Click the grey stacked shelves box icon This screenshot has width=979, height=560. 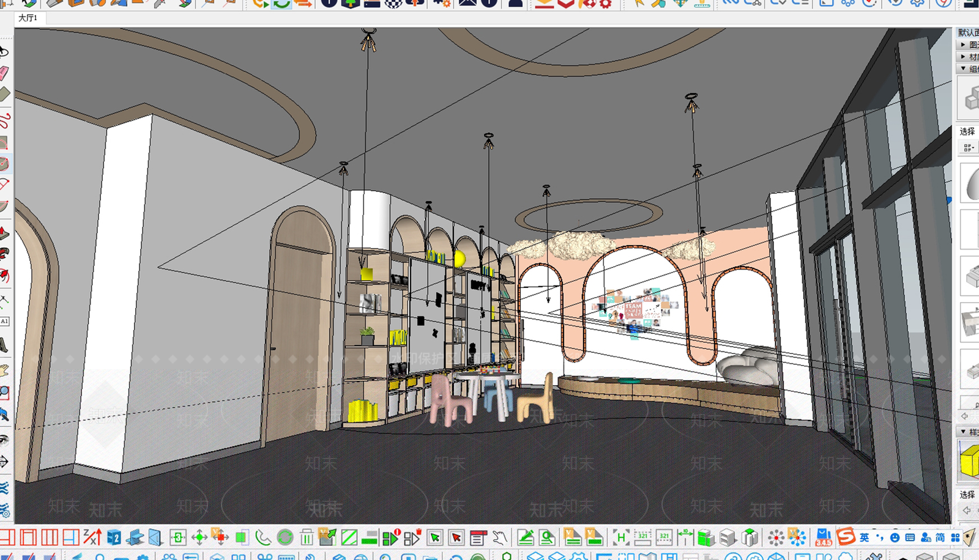[x=728, y=538]
